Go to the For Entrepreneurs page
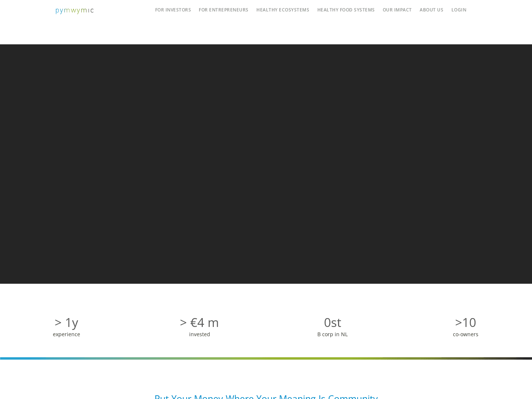 (x=224, y=10)
